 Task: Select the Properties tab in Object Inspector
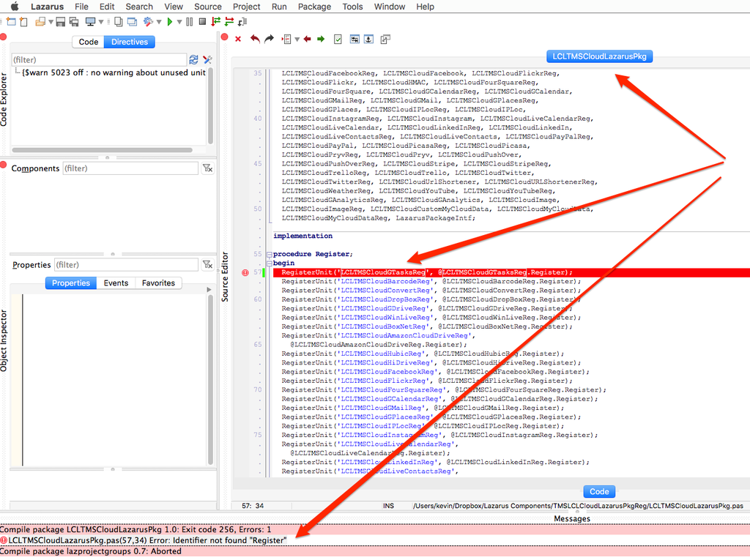pyautogui.click(x=71, y=283)
